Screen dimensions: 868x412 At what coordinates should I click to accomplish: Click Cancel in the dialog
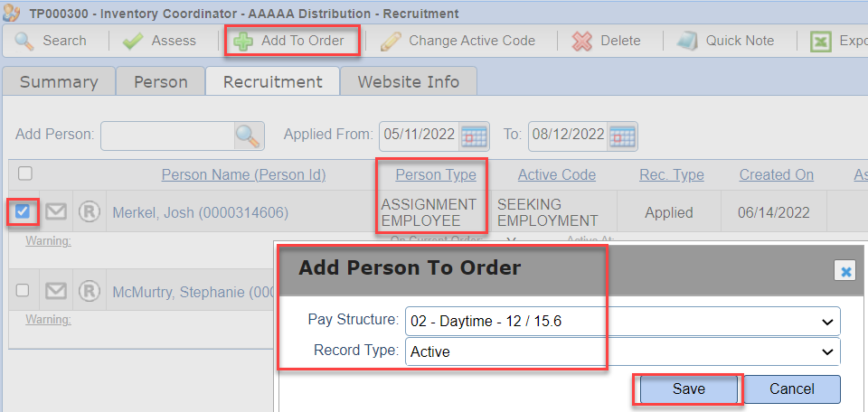[x=792, y=389]
